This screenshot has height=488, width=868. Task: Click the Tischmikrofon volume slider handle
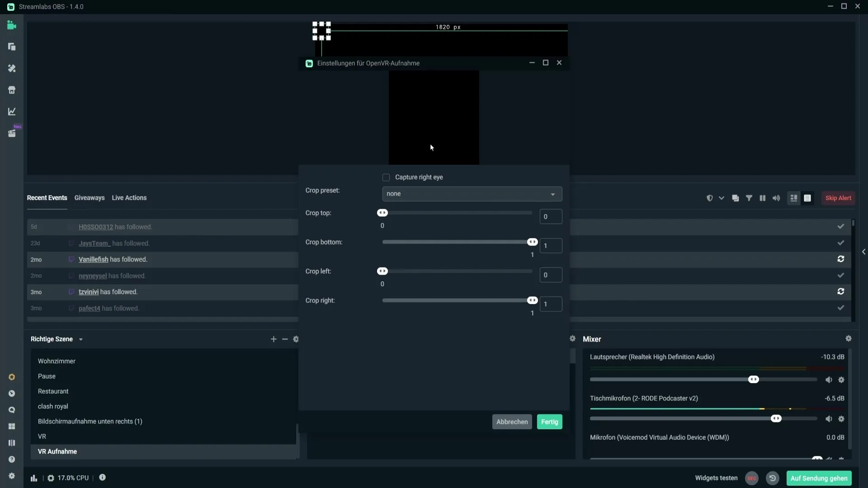point(776,418)
